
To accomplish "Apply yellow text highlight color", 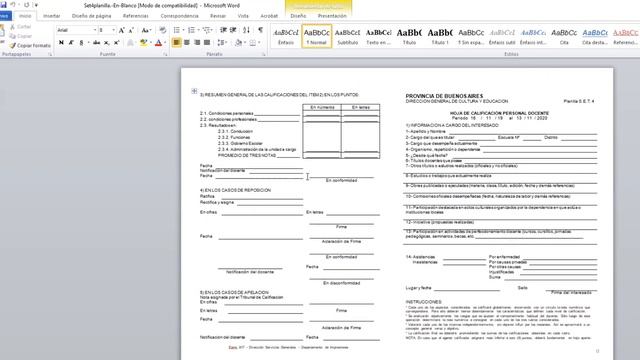I will click(x=144, y=42).
